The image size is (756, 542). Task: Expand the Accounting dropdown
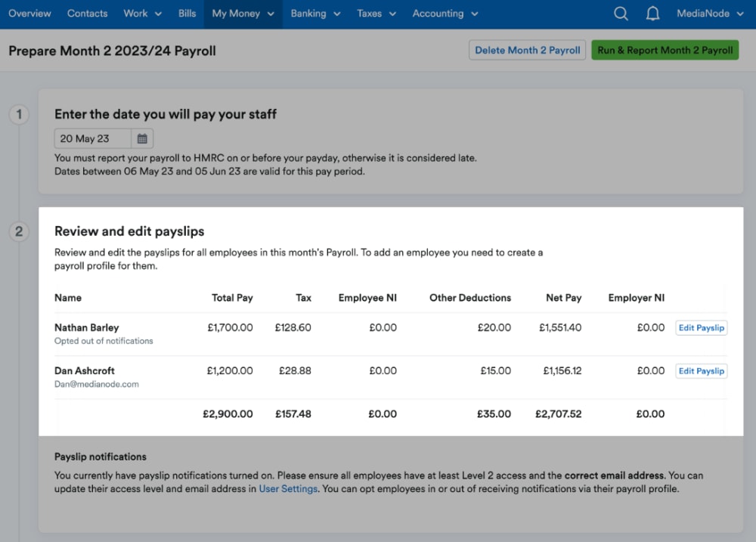(445, 13)
